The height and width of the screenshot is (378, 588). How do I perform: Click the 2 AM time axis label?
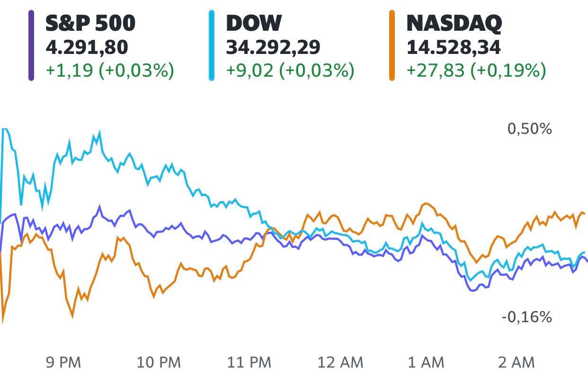[517, 363]
